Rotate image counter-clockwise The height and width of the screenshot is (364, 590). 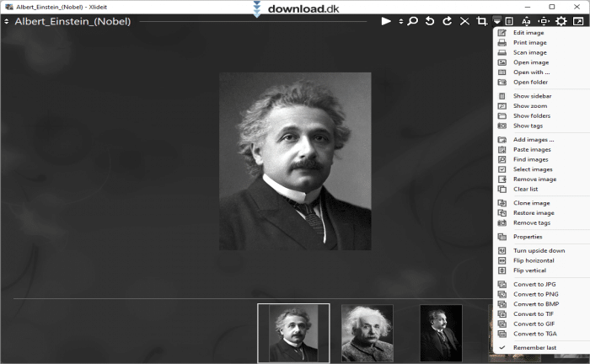pyautogui.click(x=430, y=21)
